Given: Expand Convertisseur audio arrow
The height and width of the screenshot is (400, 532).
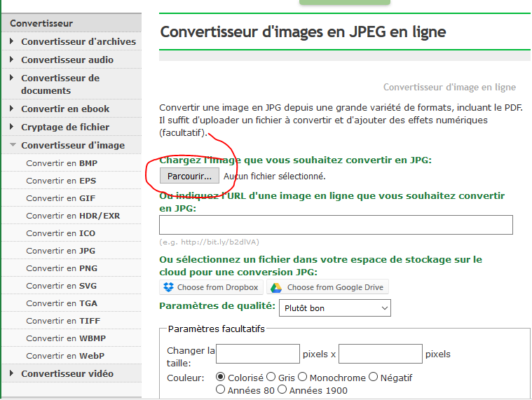Looking at the screenshot, I should coord(11,60).
